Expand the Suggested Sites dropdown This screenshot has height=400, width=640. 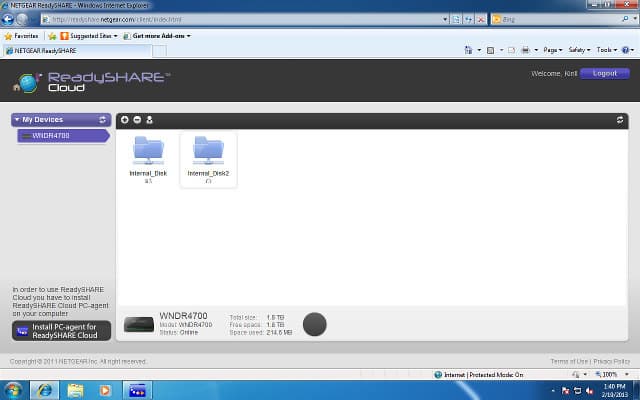coord(115,36)
